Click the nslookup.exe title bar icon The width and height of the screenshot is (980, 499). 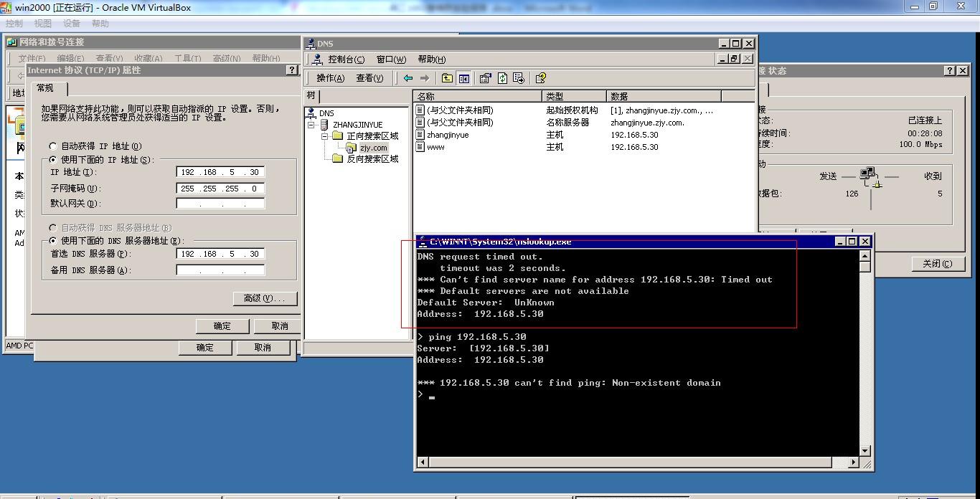tap(423, 242)
